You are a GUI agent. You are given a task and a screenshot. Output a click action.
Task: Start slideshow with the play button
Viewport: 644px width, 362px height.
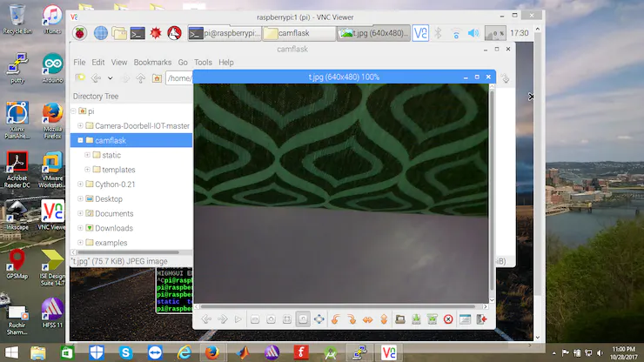tap(238, 319)
